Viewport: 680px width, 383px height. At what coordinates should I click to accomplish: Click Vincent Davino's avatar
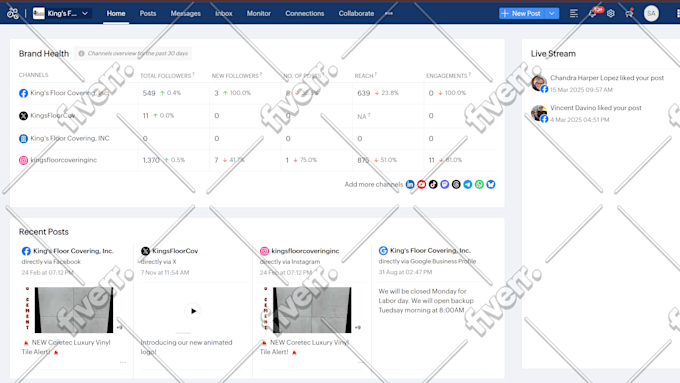[x=539, y=113]
